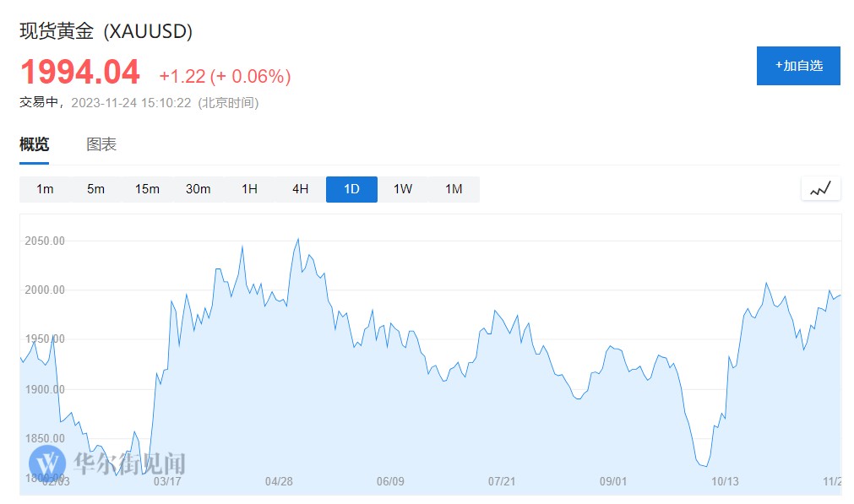
Task: Switch to the 概览 overview tab
Action: click(35, 144)
